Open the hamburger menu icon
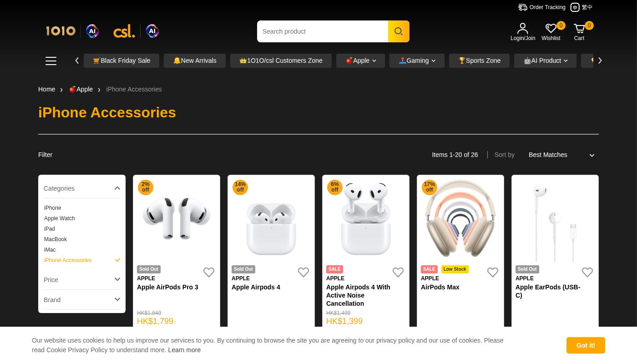Screen dimensions: 637x364 [x=51, y=61]
